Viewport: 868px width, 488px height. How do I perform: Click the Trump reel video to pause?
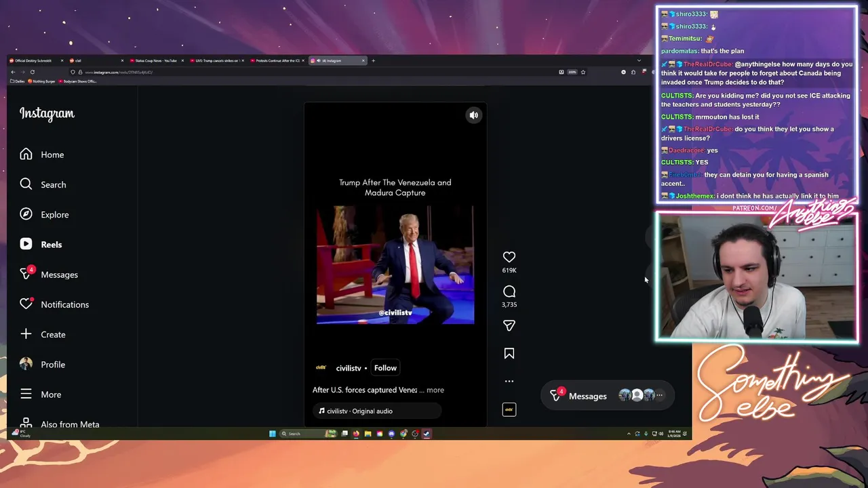tap(395, 265)
